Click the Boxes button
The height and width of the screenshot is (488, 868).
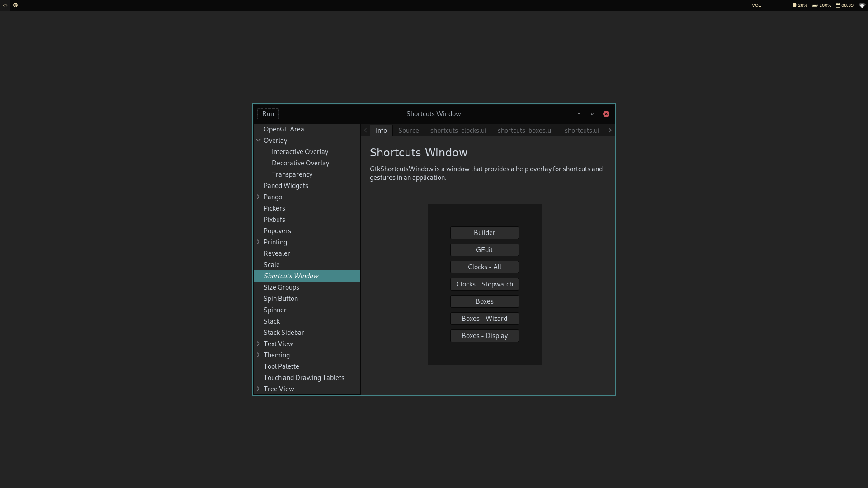[x=485, y=301]
